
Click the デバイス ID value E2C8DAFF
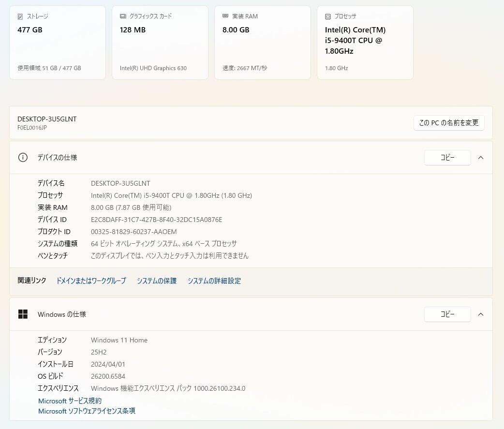pos(157,220)
